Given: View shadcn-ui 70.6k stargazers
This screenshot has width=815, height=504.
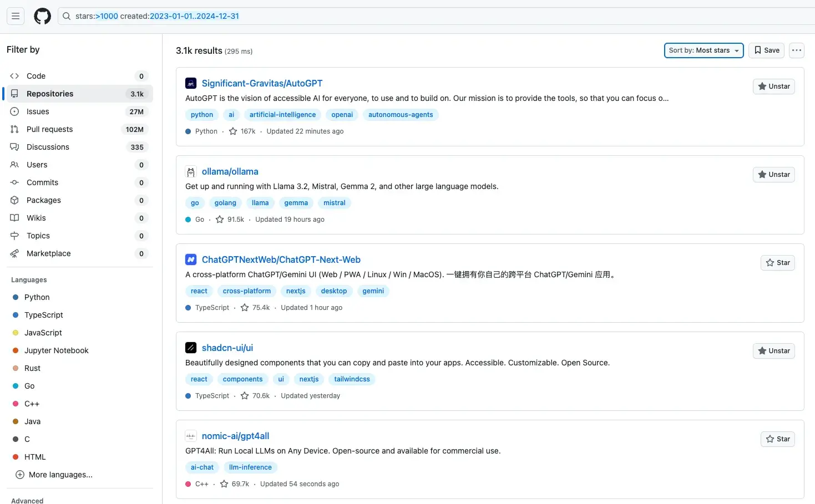Looking at the screenshot, I should 255,396.
